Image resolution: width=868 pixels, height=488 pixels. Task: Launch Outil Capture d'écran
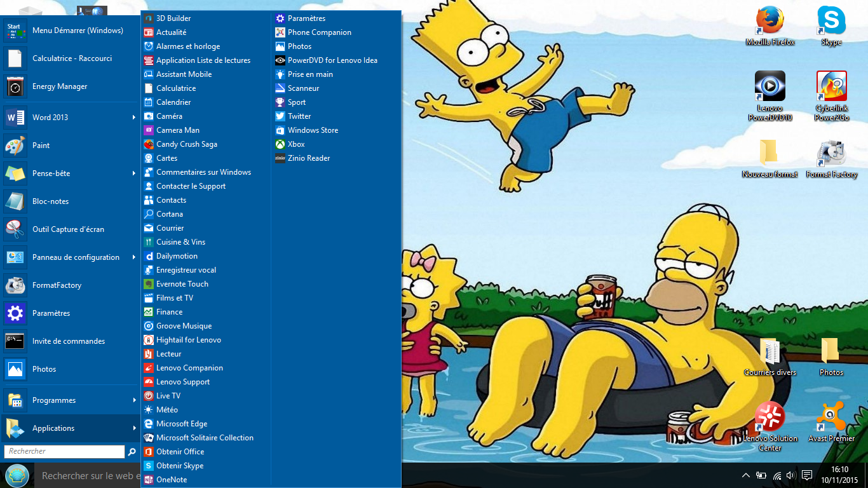[71, 229]
